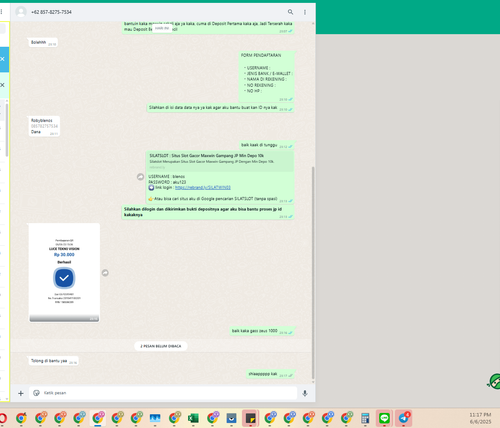
Task: Open Sticky Notes from the taskbar
Action: click(250, 418)
